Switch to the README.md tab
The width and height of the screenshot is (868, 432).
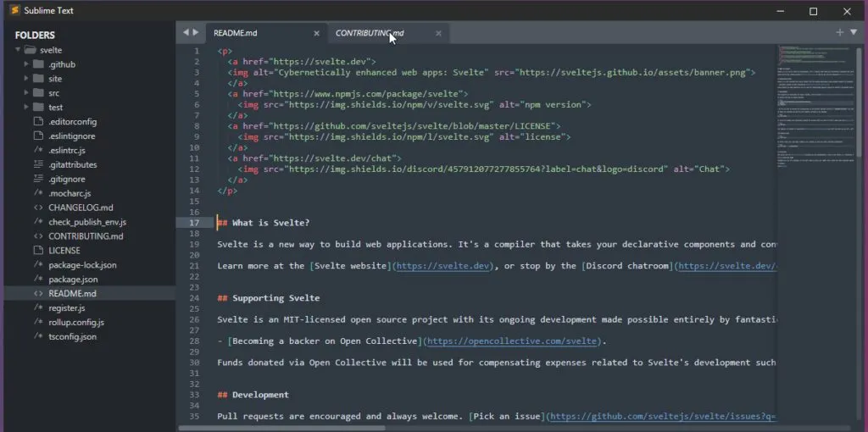pos(265,33)
